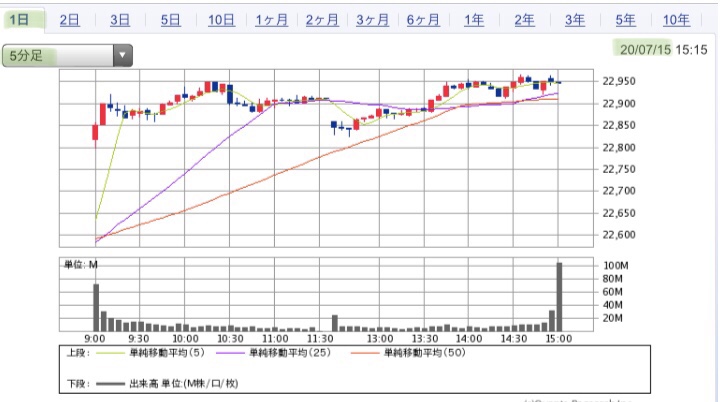Image resolution: width=728 pixels, height=402 pixels.
Task: Open the 5日 chart range
Action: pos(171,20)
